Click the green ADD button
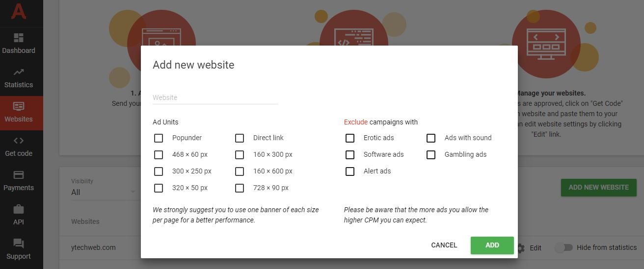644x269 pixels. point(492,245)
